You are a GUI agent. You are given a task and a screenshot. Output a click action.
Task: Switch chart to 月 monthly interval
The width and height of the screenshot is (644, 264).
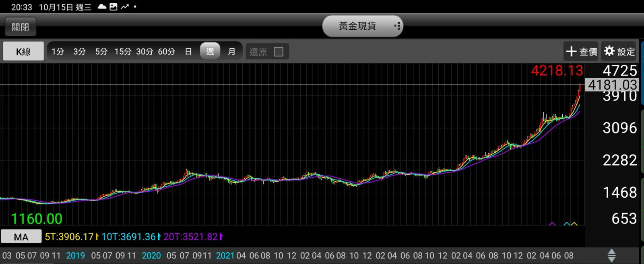(231, 51)
